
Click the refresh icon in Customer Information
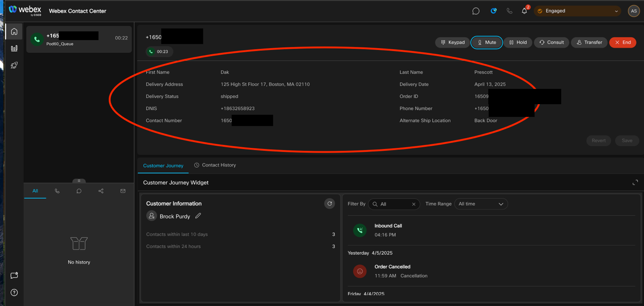(329, 204)
